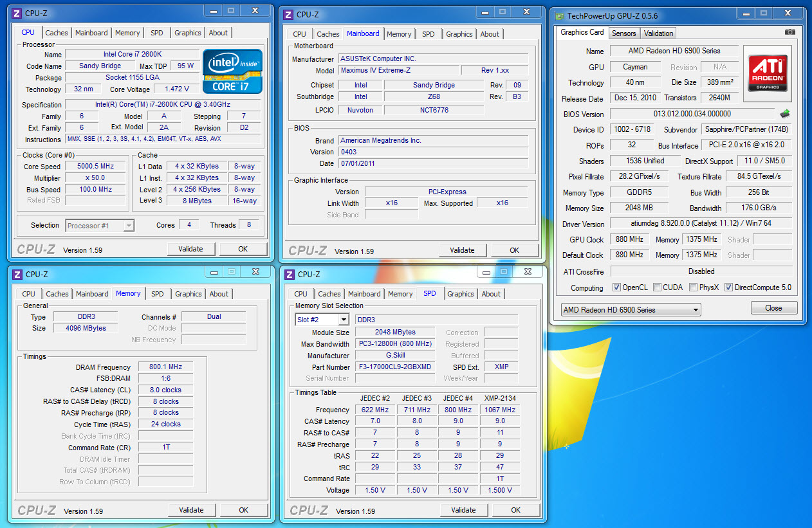Click CPU-Z icon in SPD window title
This screenshot has height=528, width=812.
[x=290, y=274]
